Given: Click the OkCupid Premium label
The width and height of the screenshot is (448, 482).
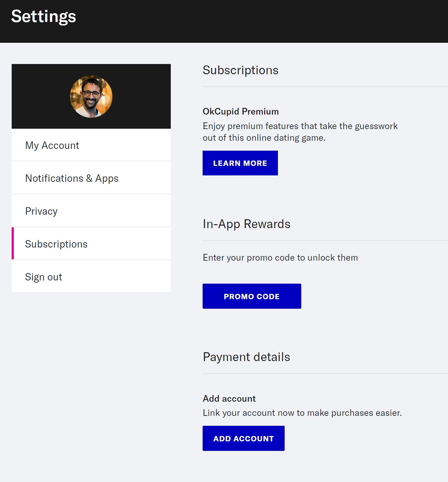Looking at the screenshot, I should click(240, 111).
